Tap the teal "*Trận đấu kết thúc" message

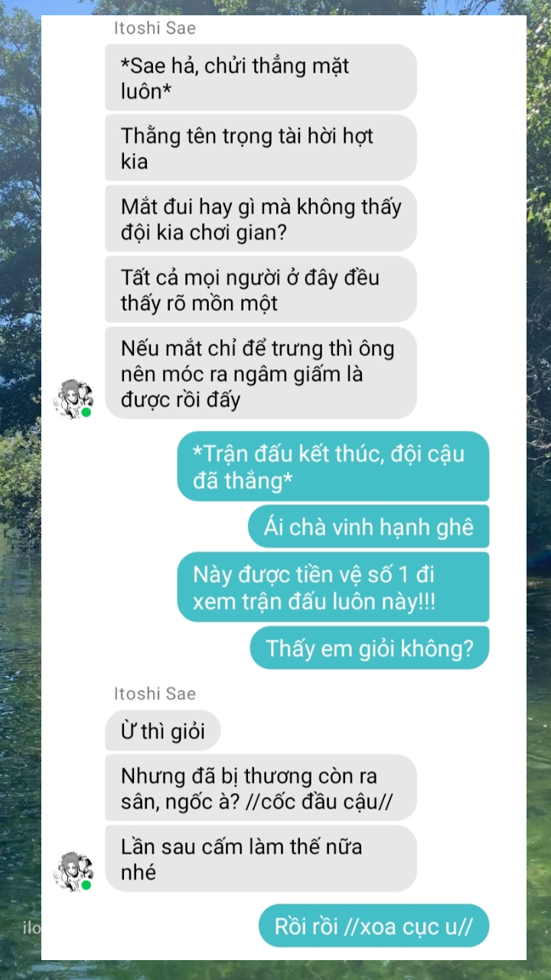pos(333,466)
